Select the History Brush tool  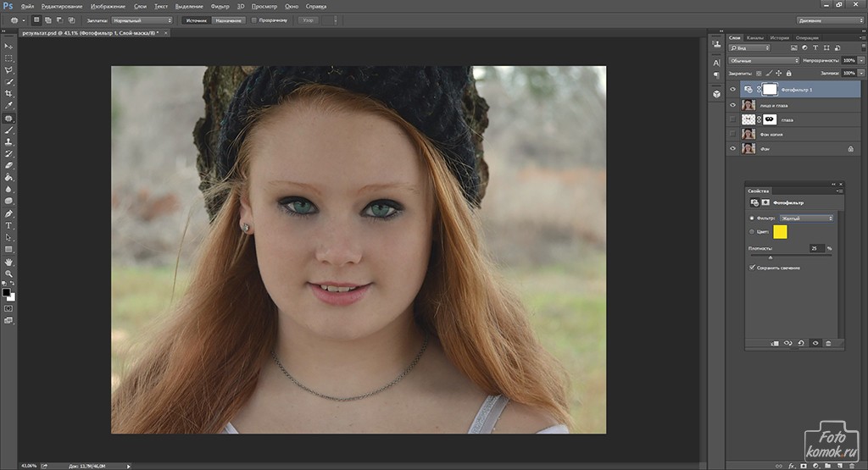8,154
